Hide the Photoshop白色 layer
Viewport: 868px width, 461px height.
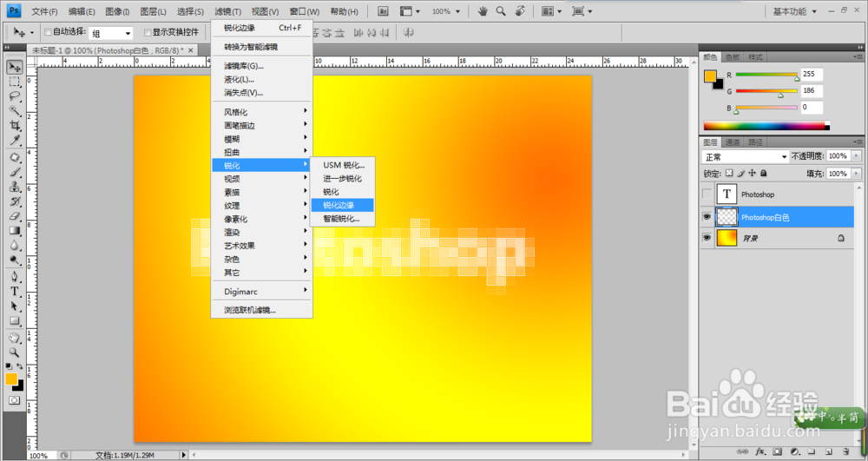tap(707, 217)
